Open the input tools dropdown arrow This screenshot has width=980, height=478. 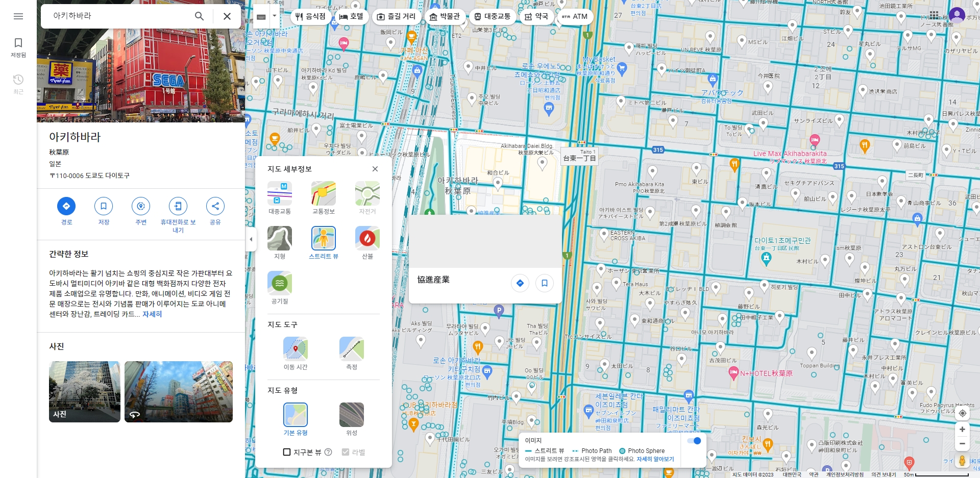(275, 16)
